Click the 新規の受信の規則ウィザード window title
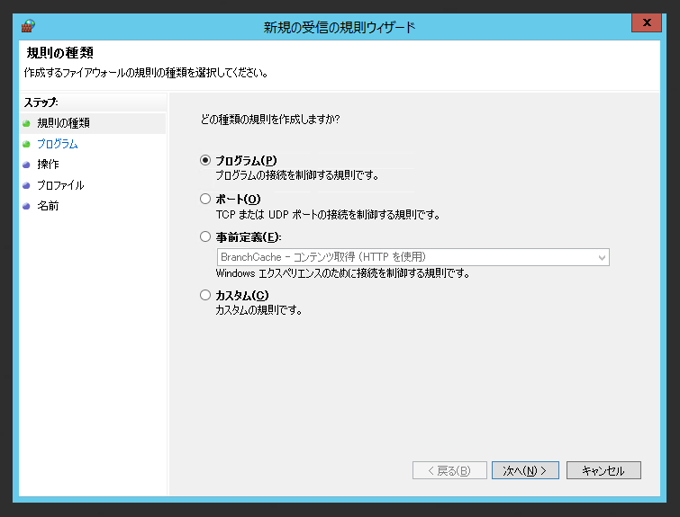This screenshot has width=680, height=517. [x=340, y=27]
